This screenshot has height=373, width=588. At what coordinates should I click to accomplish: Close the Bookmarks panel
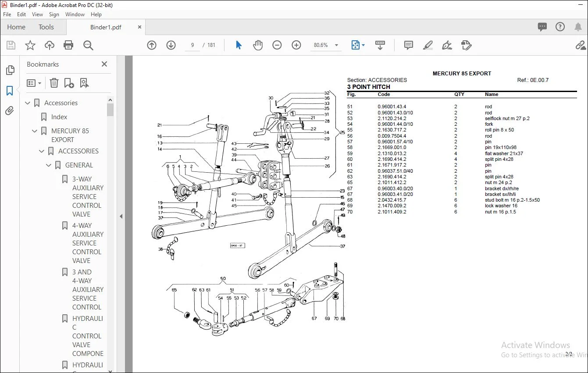(104, 64)
